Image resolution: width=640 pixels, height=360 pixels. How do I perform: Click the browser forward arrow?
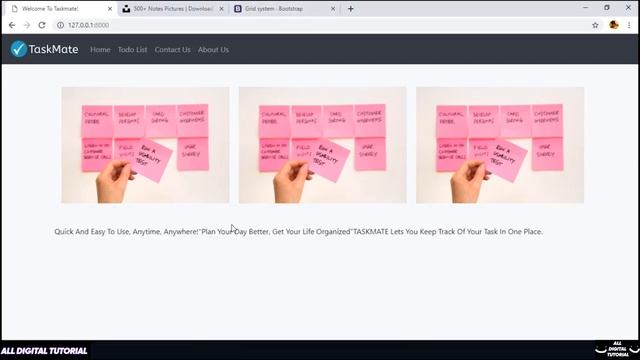click(27, 25)
